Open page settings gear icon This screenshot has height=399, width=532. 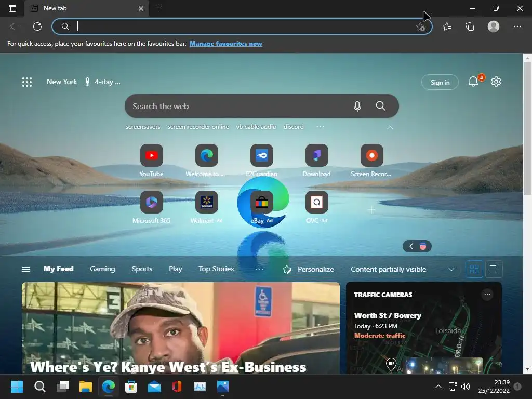pos(496,82)
